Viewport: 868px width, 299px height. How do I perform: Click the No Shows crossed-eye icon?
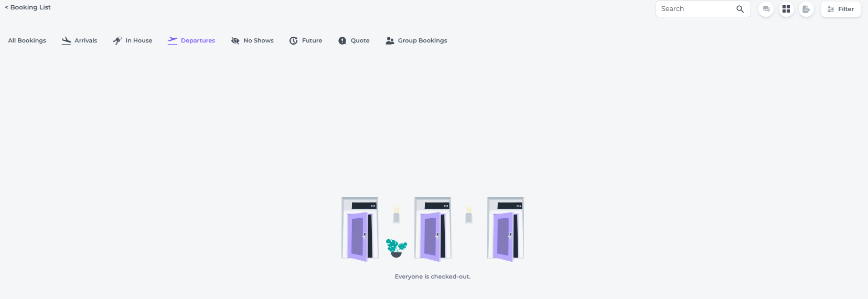235,40
